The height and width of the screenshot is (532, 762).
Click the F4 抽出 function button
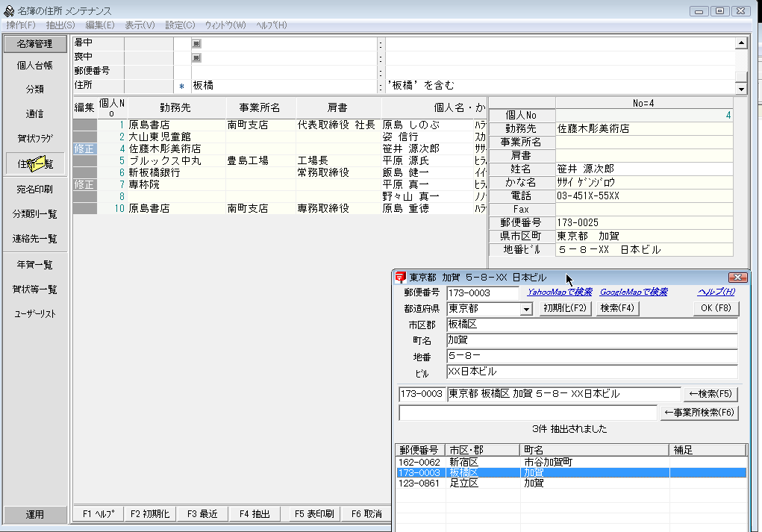[254, 514]
